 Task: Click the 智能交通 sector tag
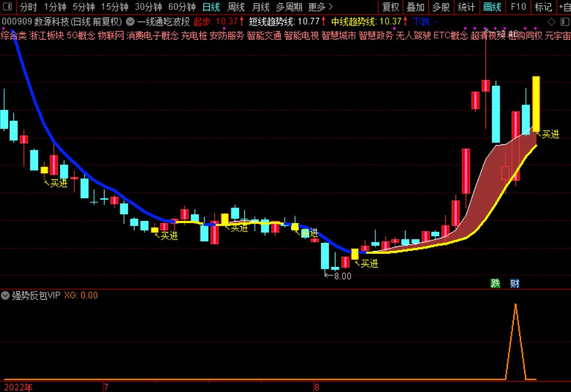click(264, 36)
